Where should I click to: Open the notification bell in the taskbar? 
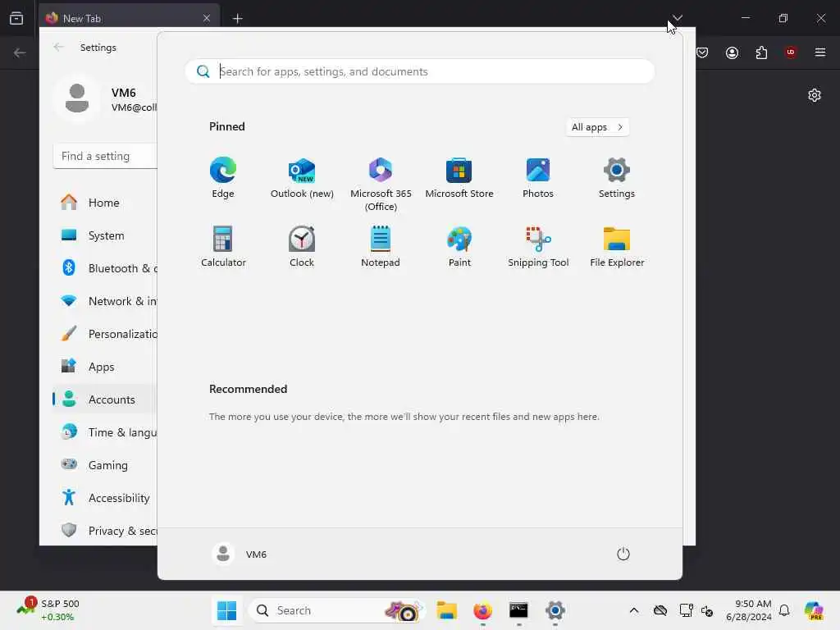coord(784,610)
